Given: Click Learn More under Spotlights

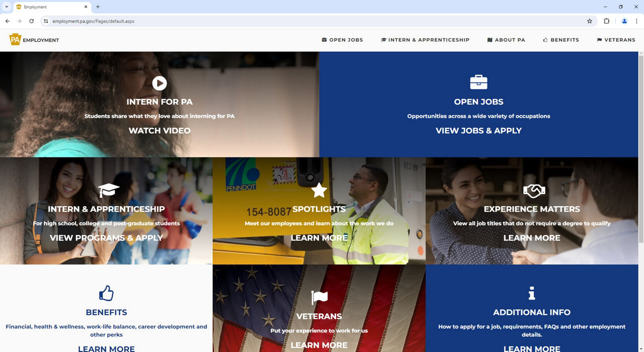Looking at the screenshot, I should click(319, 238).
